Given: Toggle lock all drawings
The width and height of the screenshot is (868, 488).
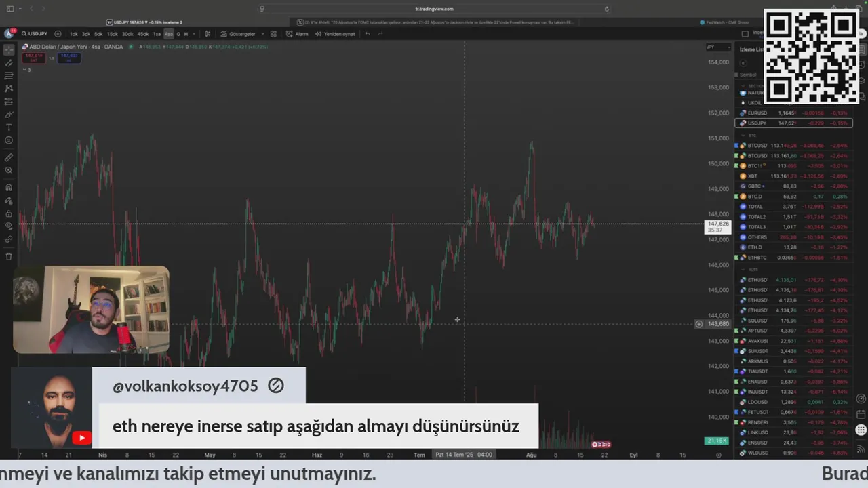Looking at the screenshot, I should click(9, 213).
